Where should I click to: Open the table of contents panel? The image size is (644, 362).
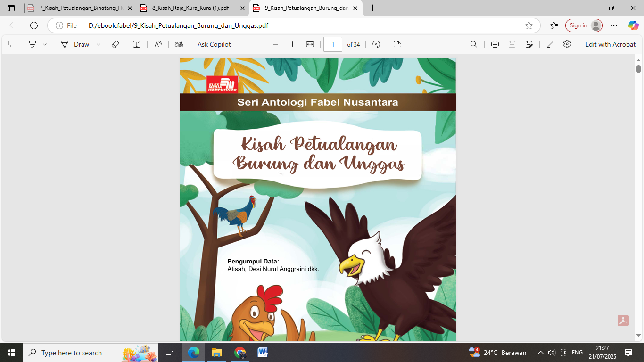(12, 44)
